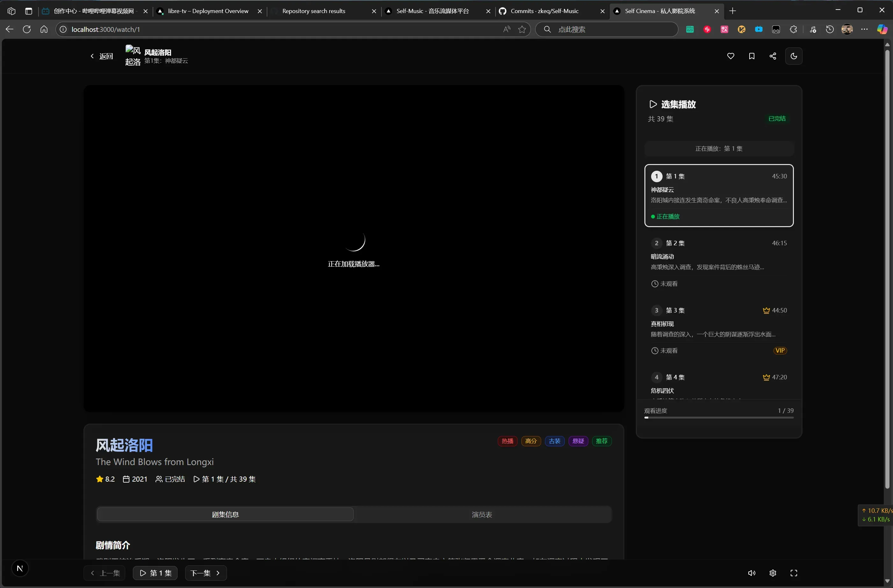Image resolution: width=893 pixels, height=588 pixels.
Task: Mute audio with the volume icon
Action: click(751, 573)
